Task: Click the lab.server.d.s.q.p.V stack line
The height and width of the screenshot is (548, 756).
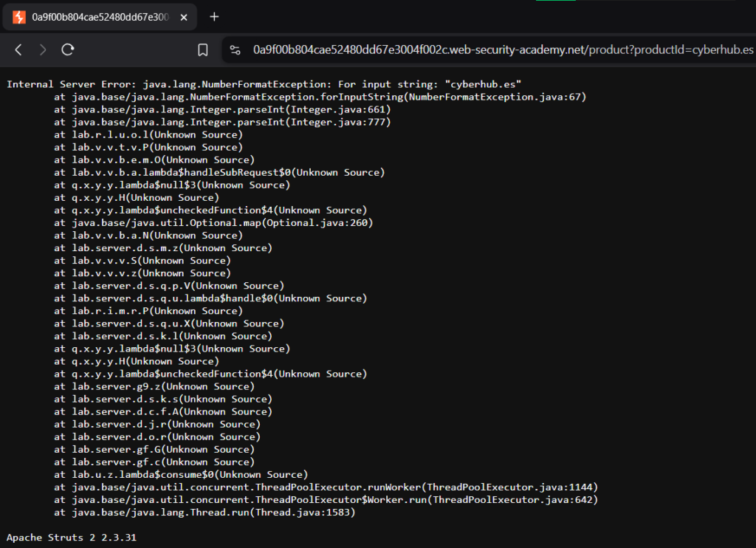Action: tap(169, 286)
